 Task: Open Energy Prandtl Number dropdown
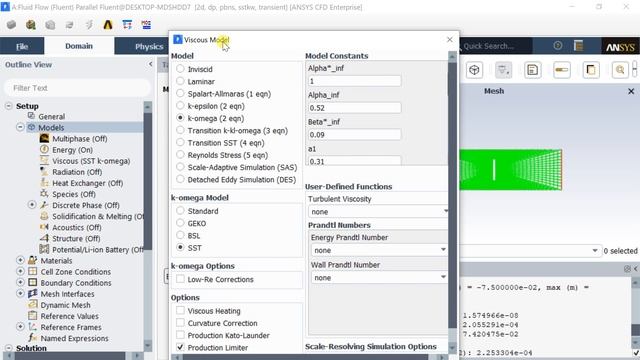pyautogui.click(x=379, y=250)
